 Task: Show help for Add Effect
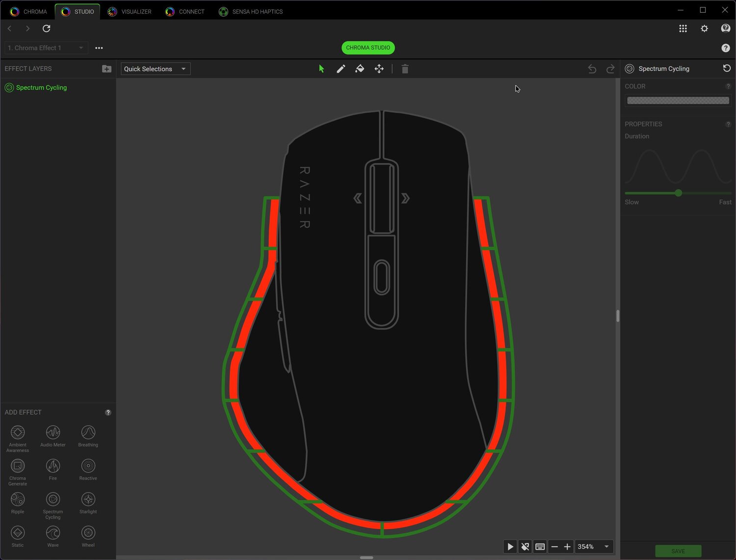point(108,412)
